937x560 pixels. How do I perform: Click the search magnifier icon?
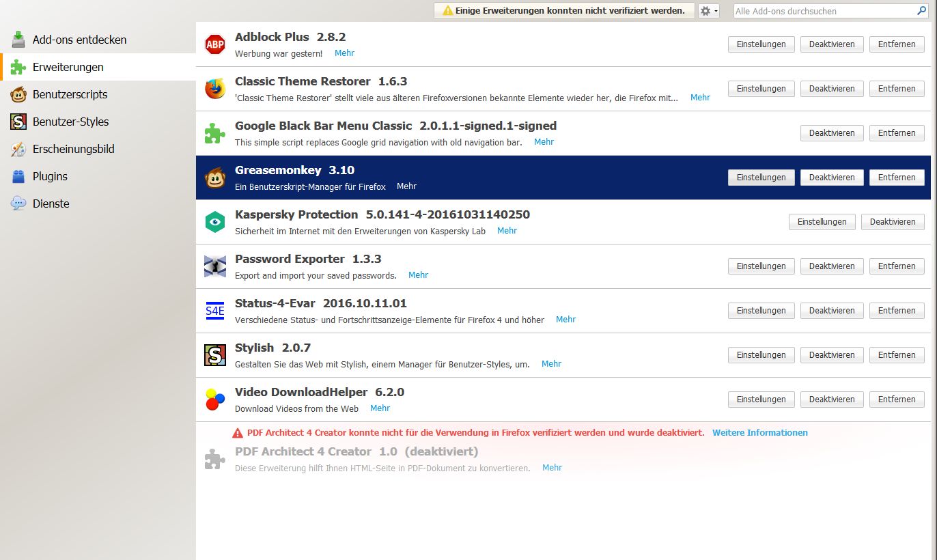(x=922, y=11)
